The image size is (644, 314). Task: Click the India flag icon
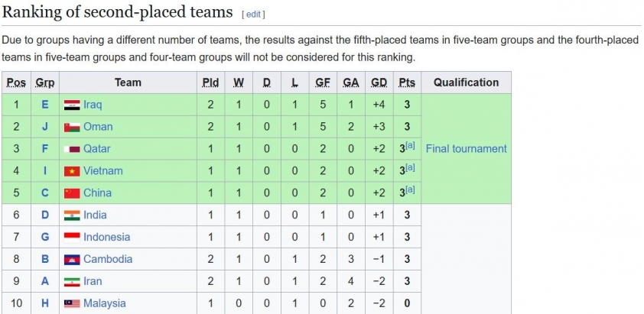click(x=72, y=215)
